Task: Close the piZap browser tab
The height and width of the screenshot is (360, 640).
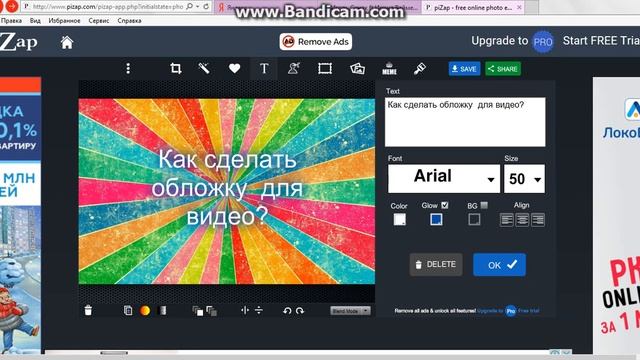Action: tap(519, 7)
